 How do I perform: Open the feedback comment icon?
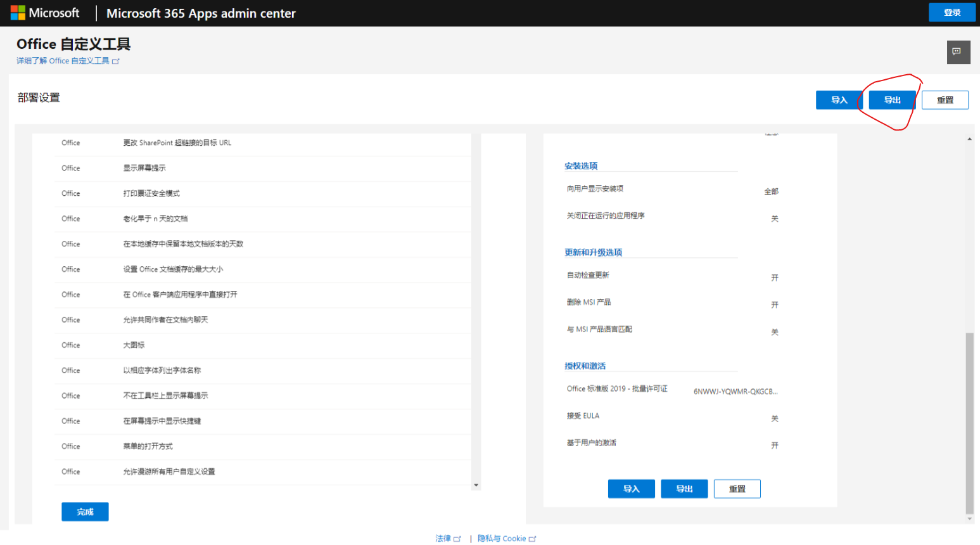[958, 52]
